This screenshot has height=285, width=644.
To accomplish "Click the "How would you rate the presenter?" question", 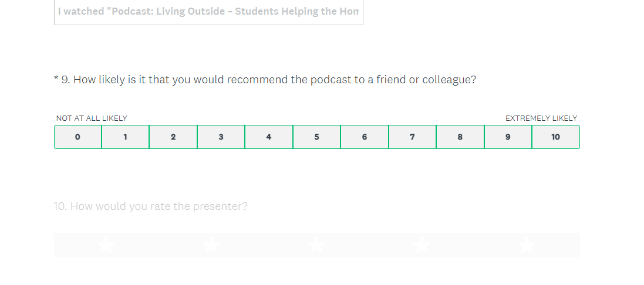I will (151, 206).
